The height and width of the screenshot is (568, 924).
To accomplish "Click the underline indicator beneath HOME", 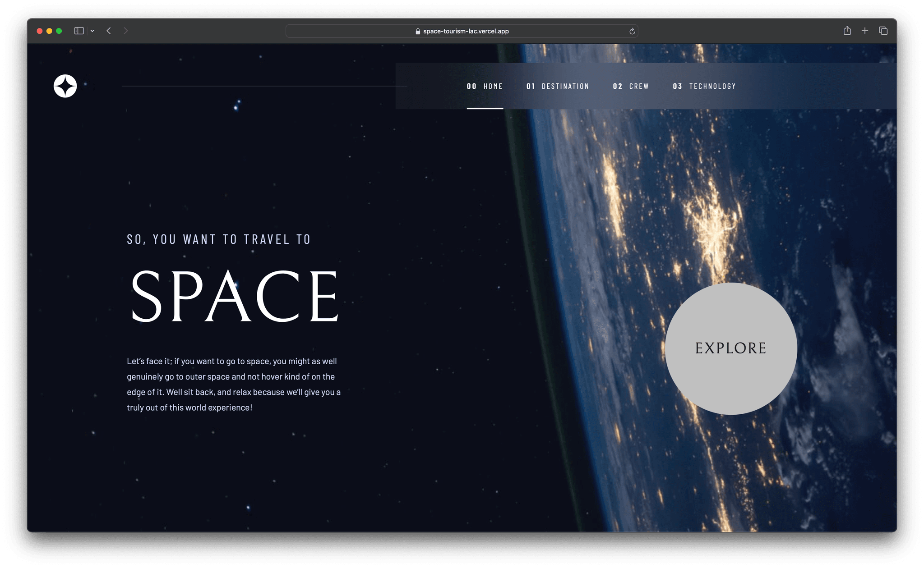I will (485, 108).
